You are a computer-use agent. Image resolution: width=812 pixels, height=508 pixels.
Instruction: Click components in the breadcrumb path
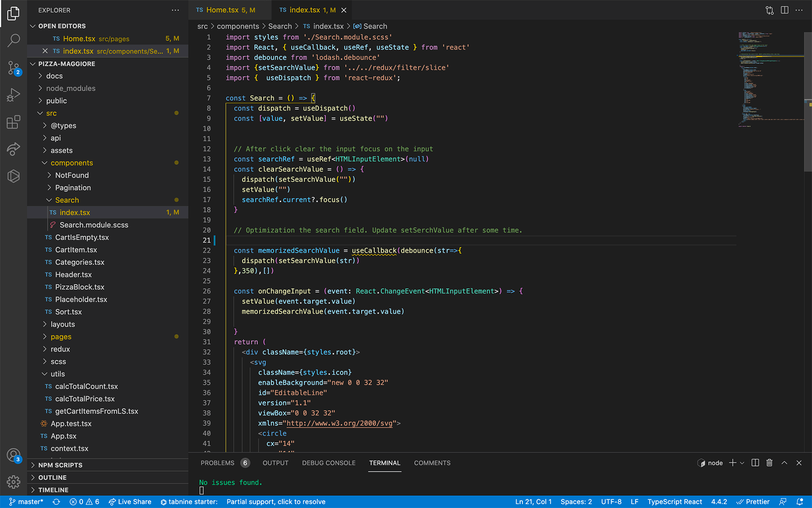pos(238,26)
